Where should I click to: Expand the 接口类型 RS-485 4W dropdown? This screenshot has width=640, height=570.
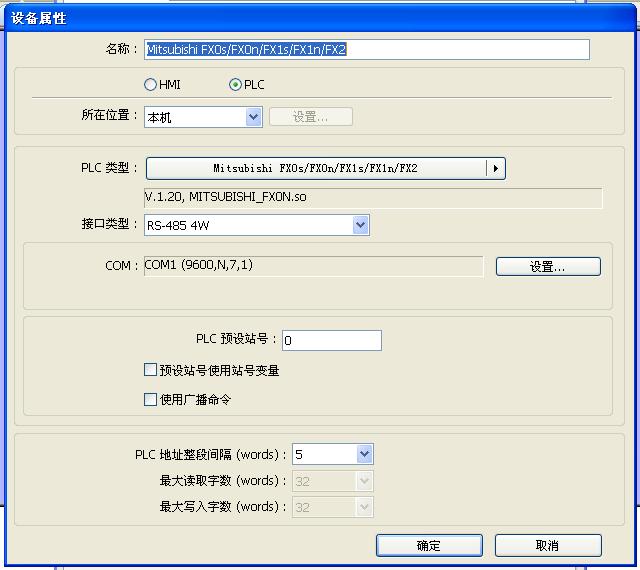click(x=257, y=225)
